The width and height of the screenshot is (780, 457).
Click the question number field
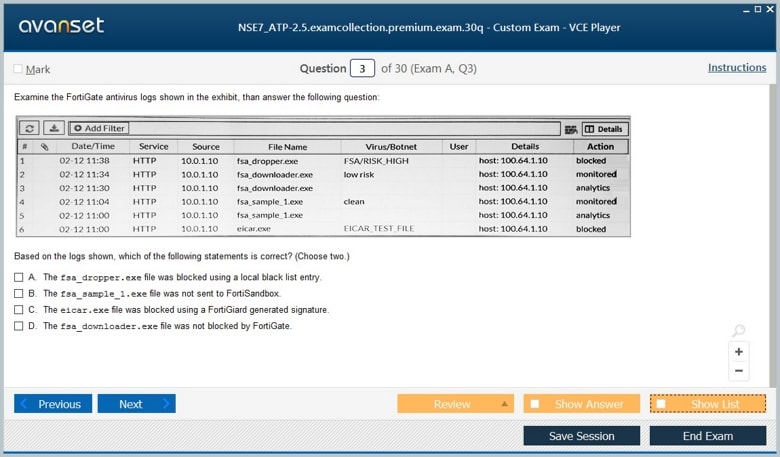362,69
